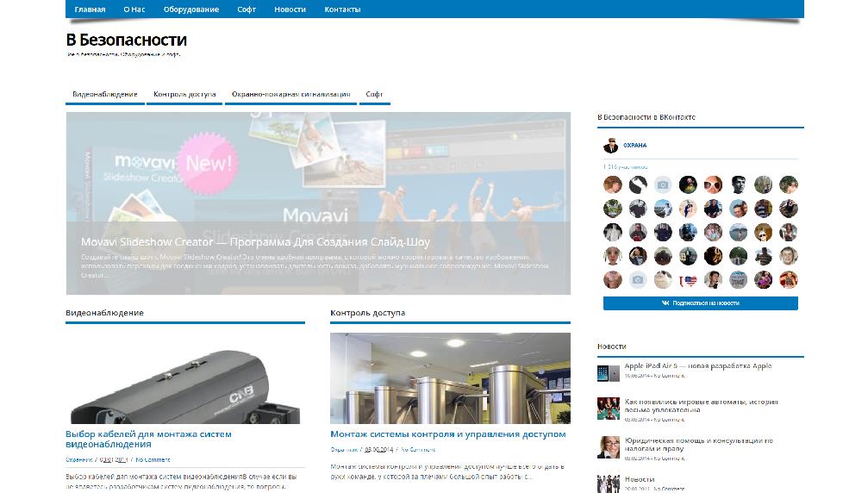Click the last avatar in bottom VK row
Image resolution: width=868 pixels, height=493 pixels.
[789, 280]
